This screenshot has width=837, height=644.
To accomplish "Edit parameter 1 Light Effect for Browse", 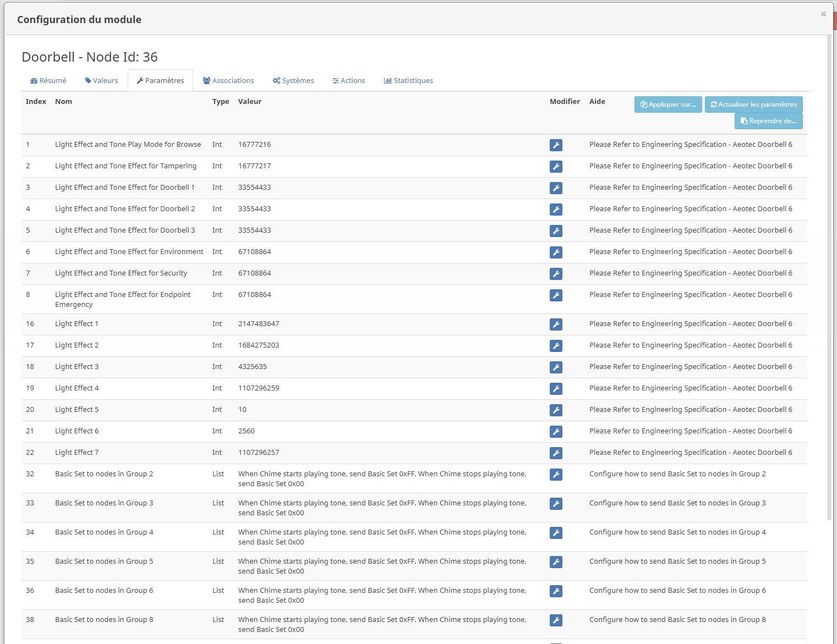I will pos(556,145).
